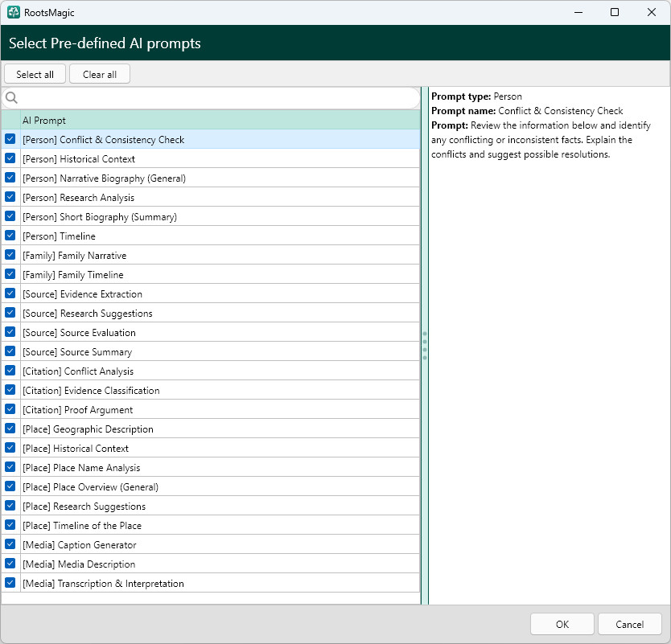
Task: Click the Clear all button
Action: click(x=100, y=75)
